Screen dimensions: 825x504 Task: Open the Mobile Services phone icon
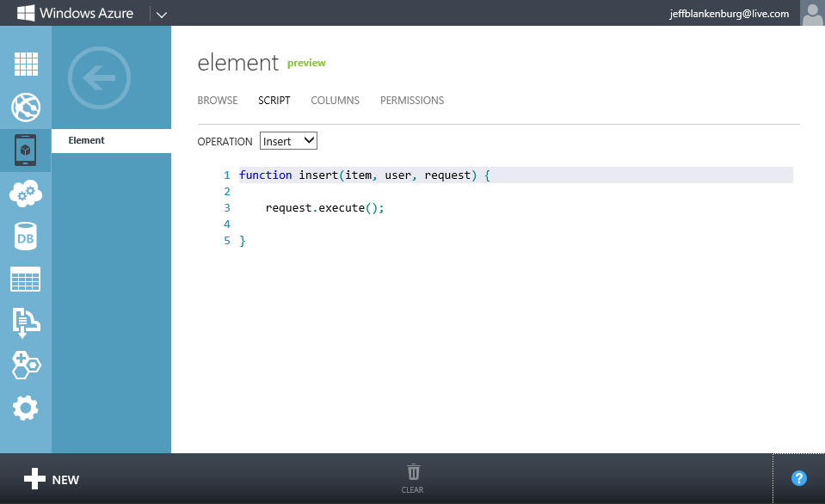click(x=26, y=151)
